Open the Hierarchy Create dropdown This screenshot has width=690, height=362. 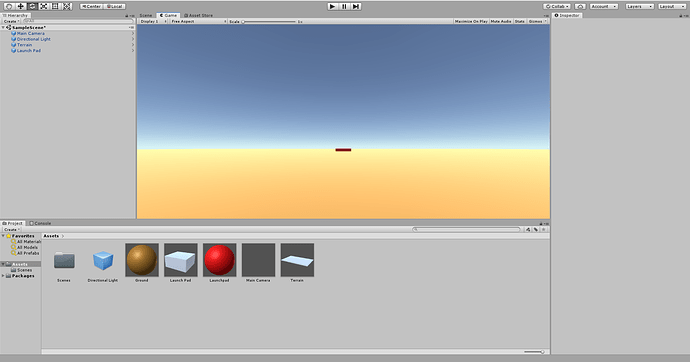(x=11, y=21)
